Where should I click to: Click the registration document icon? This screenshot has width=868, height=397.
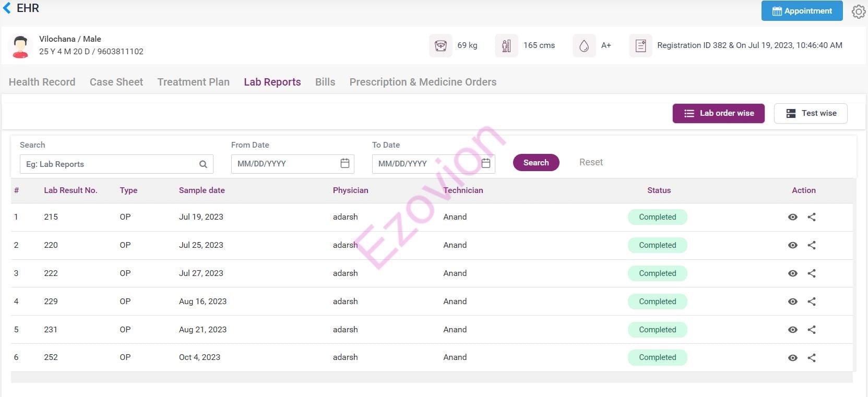pyautogui.click(x=640, y=46)
